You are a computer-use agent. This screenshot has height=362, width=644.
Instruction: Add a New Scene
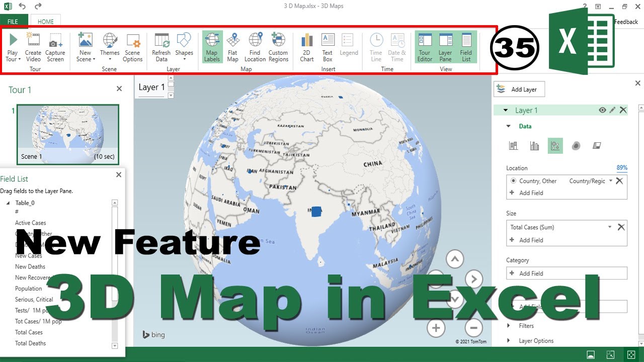85,47
